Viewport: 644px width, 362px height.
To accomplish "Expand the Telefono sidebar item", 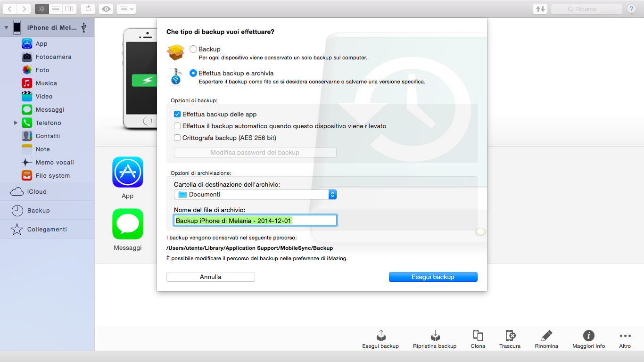I will point(16,123).
